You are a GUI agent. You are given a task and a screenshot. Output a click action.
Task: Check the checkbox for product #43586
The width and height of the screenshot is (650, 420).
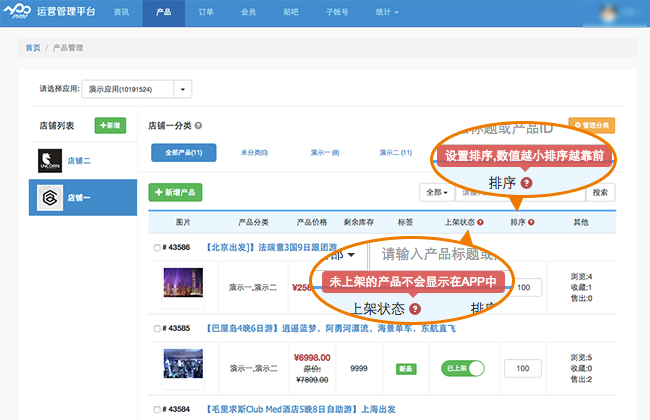click(156, 247)
